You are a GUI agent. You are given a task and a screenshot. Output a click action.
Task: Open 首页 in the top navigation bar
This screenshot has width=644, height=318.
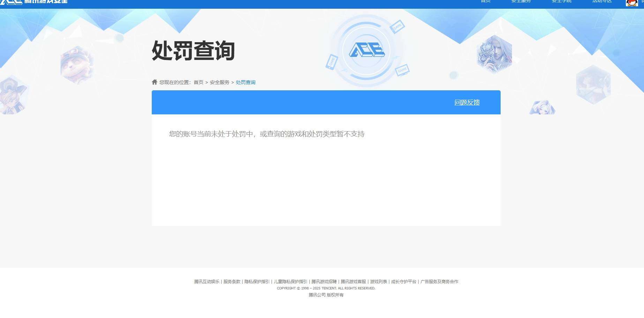click(x=486, y=1)
